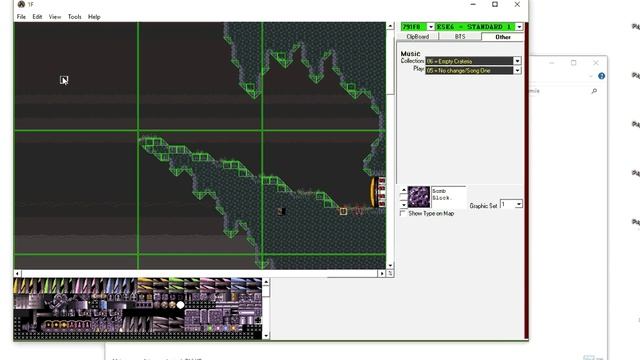Click the map's horizontal scrollbar right arrow

pos(382,273)
